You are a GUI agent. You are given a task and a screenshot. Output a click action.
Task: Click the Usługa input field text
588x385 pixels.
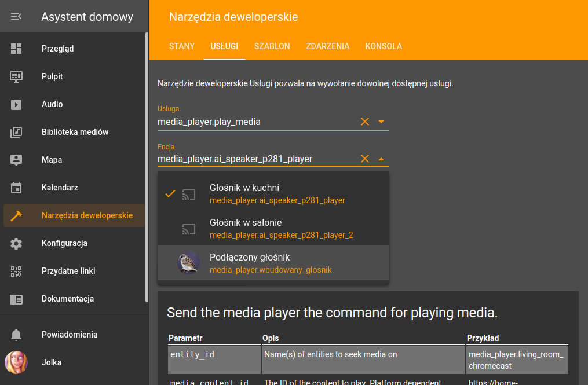[209, 122]
